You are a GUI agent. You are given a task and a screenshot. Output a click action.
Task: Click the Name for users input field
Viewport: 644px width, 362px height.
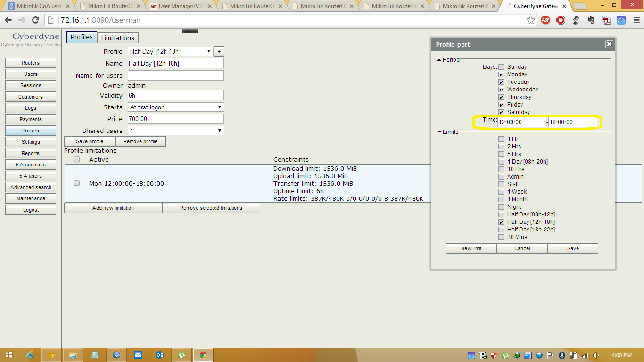(x=175, y=75)
